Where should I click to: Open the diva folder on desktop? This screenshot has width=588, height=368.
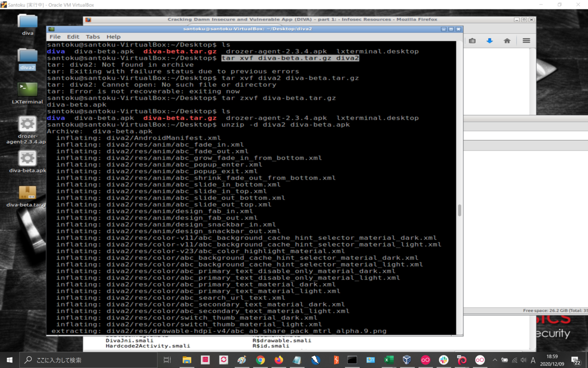coord(27,25)
